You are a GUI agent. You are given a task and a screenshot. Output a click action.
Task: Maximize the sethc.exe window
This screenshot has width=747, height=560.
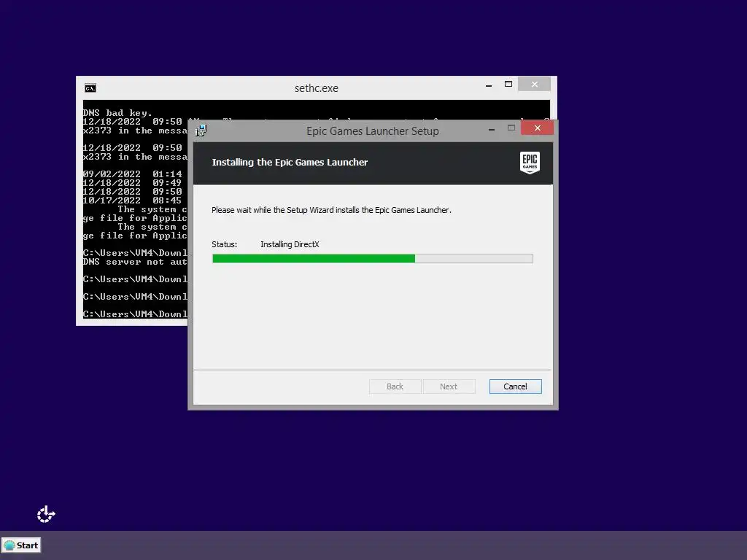click(508, 85)
